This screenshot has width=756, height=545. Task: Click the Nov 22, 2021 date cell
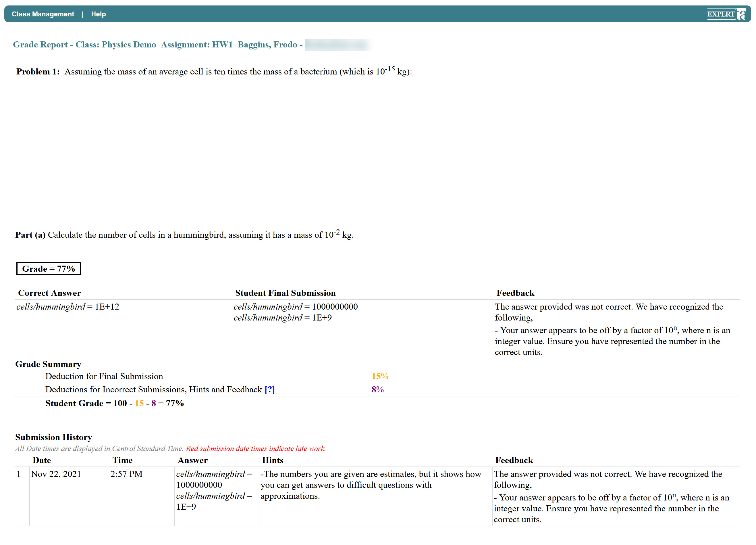56,474
